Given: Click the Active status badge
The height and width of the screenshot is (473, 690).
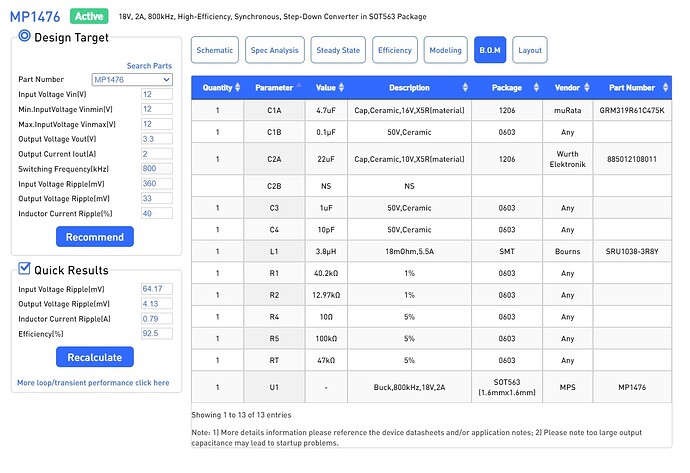Looking at the screenshot, I should (x=89, y=16).
